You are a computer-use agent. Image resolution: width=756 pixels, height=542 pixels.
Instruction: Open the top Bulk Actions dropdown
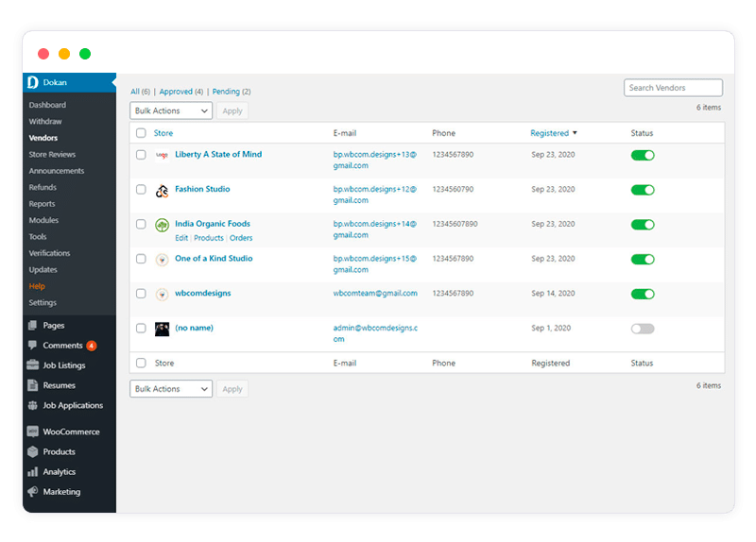pos(170,110)
